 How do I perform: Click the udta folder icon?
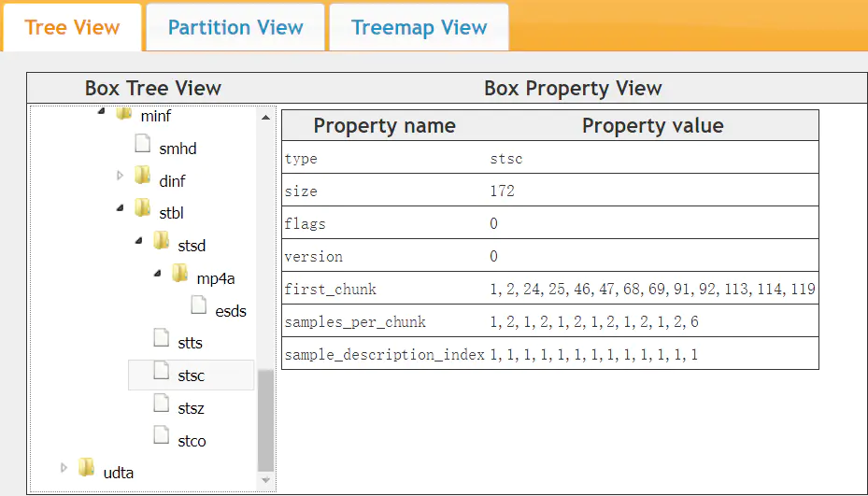tap(86, 467)
